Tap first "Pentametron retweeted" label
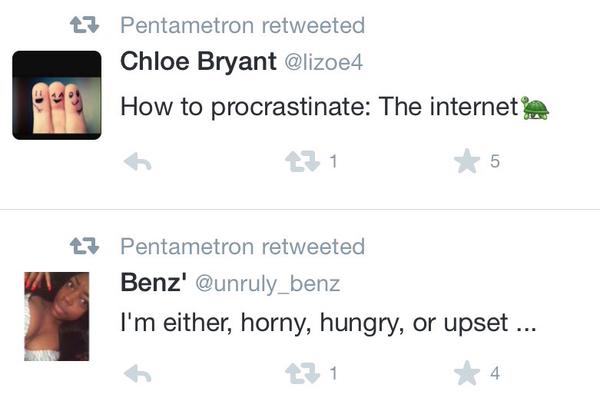 [242, 26]
